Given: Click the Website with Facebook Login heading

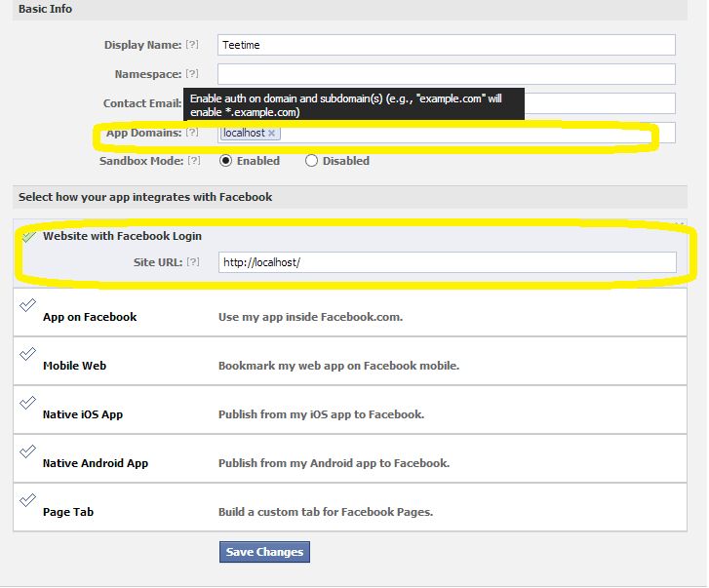Looking at the screenshot, I should click(x=122, y=236).
